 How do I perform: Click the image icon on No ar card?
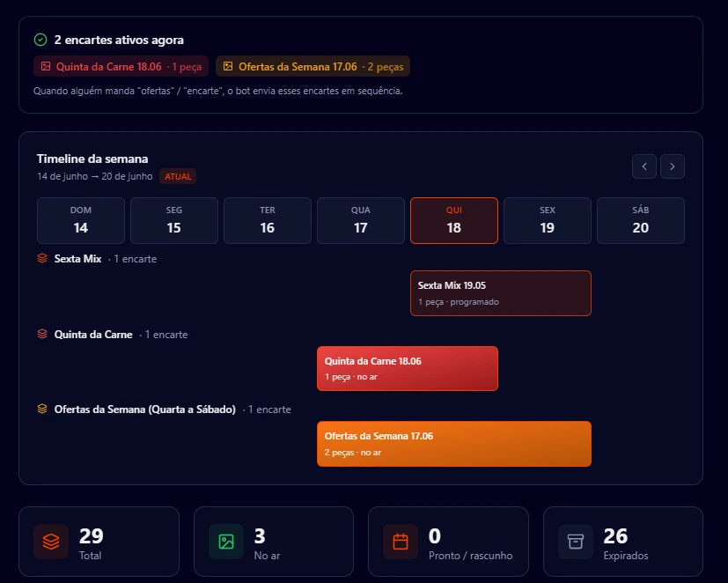[226, 542]
